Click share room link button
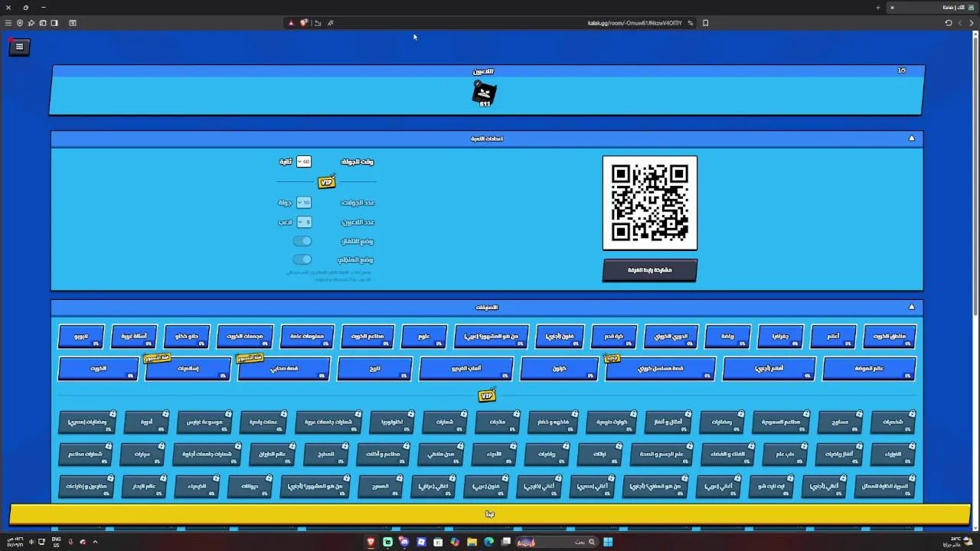The image size is (980, 551). point(650,270)
